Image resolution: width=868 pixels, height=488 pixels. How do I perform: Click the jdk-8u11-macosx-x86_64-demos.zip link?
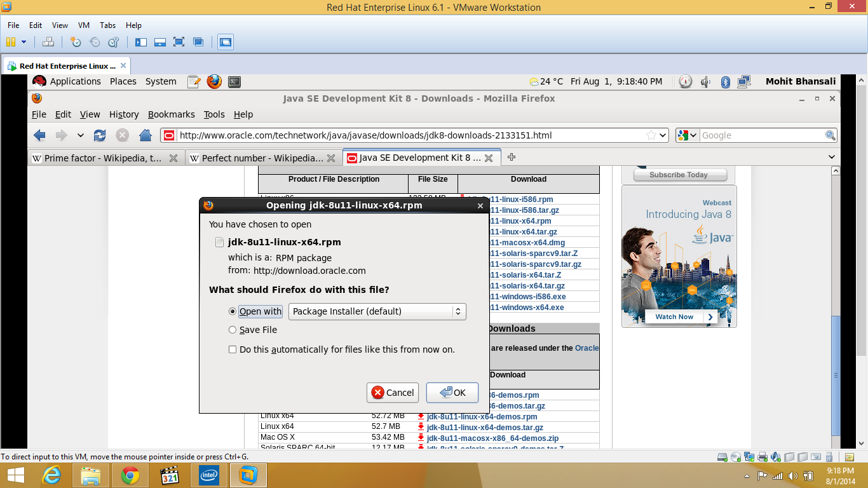[x=493, y=438]
